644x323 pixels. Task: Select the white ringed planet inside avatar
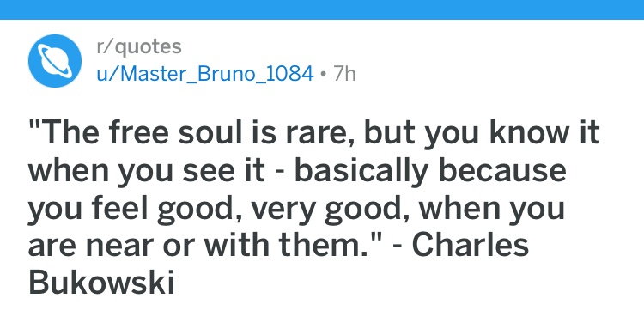tap(55, 61)
